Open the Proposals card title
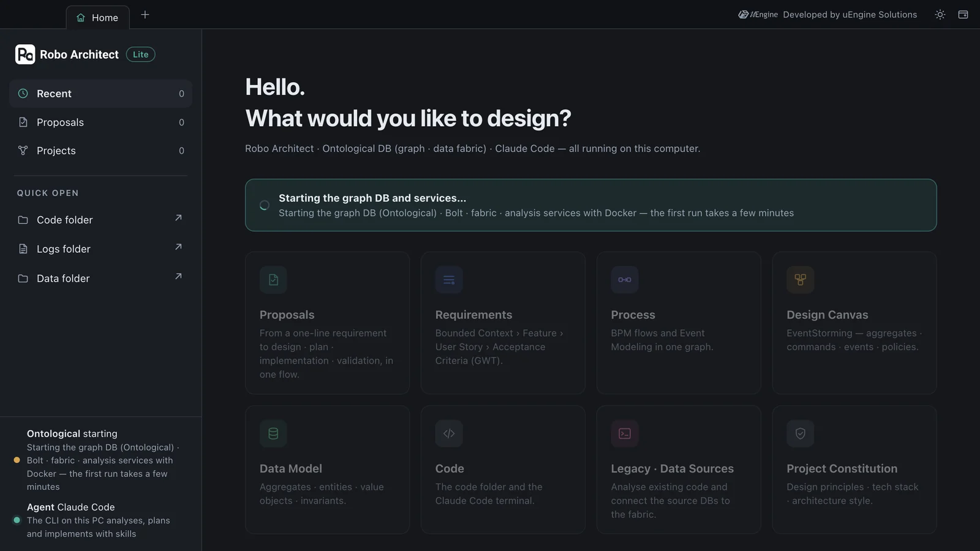Image resolution: width=980 pixels, height=551 pixels. pos(287,315)
